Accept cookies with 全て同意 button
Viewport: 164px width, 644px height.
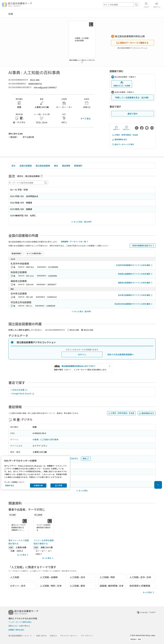pyautogui.click(x=58, y=486)
